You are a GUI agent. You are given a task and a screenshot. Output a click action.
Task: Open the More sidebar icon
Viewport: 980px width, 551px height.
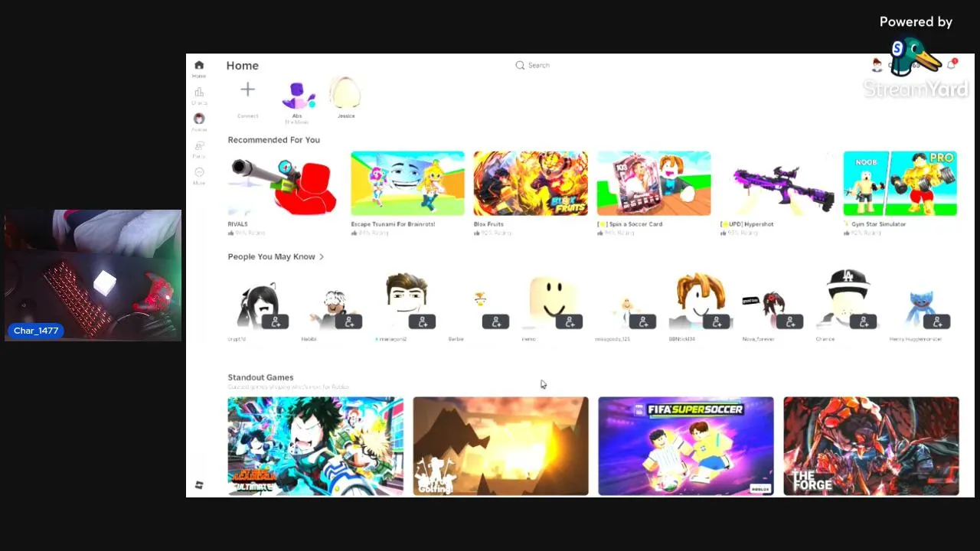pos(199,173)
